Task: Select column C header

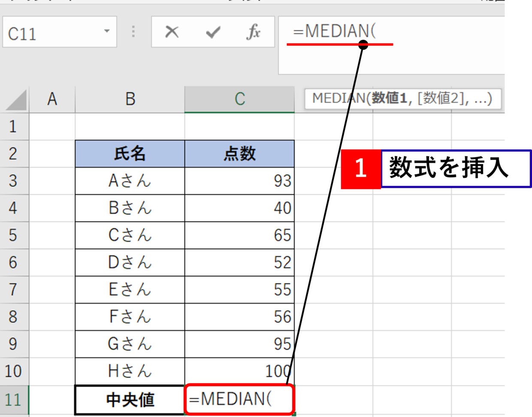Action: [x=239, y=99]
